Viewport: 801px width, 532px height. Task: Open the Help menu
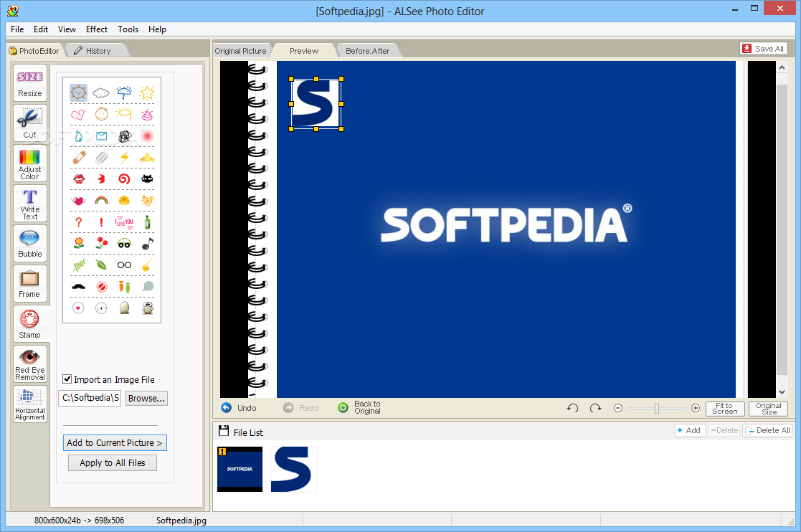[157, 29]
